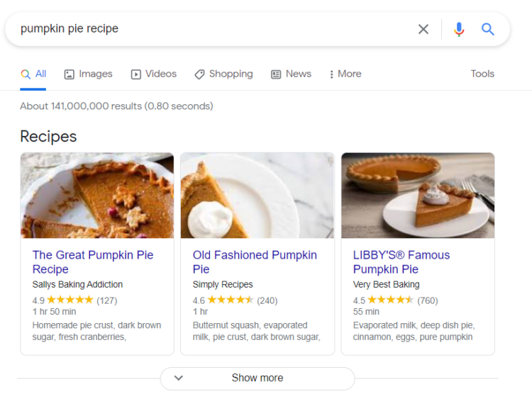The width and height of the screenshot is (532, 406).
Task: Click the Very Best Baking source name
Action: tap(387, 285)
